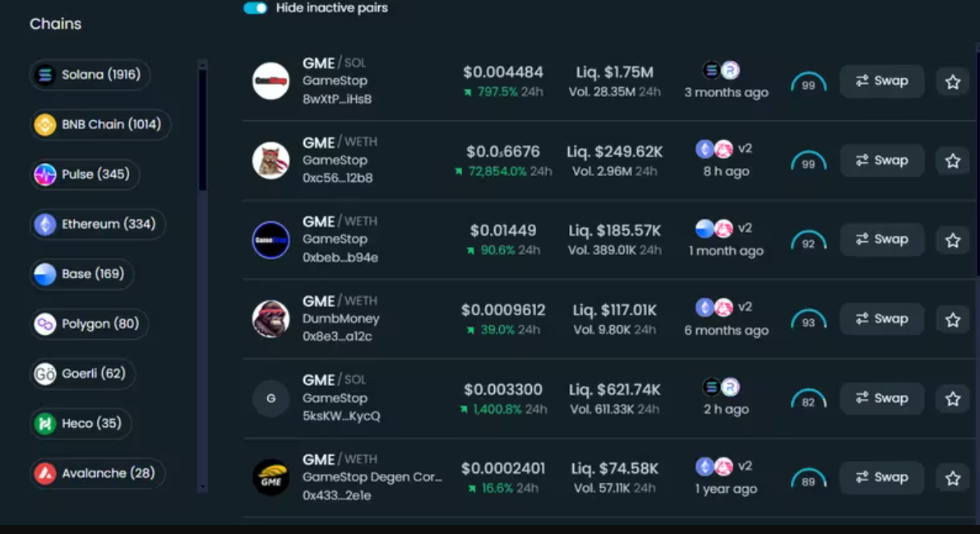The width and height of the screenshot is (980, 534).
Task: Filter by BNB Chain (1014)
Action: point(100,125)
